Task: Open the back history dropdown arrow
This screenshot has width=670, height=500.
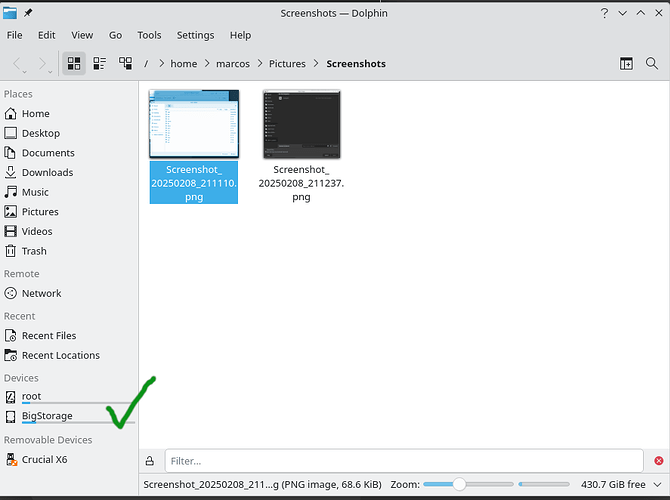Action: pyautogui.click(x=25, y=72)
